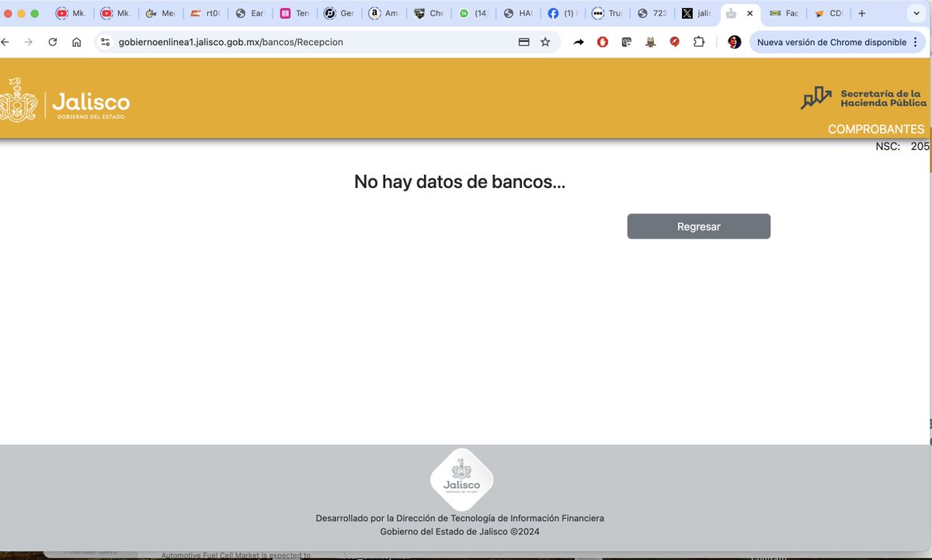This screenshot has width=932, height=560.
Task: Click the browser forward arrow
Action: click(x=29, y=42)
